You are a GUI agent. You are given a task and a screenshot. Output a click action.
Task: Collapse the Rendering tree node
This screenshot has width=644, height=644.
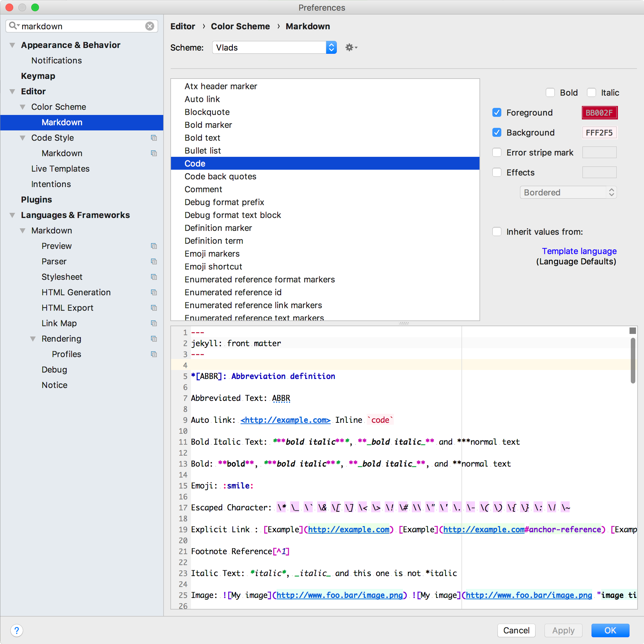33,339
